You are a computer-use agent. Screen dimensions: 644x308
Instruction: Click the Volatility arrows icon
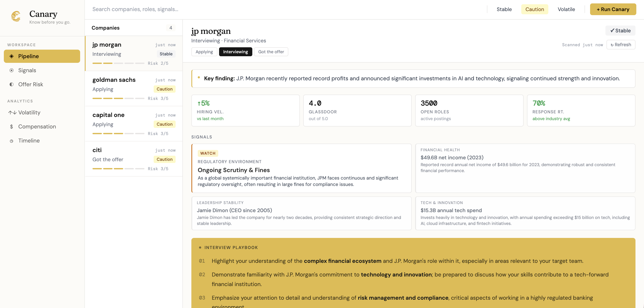click(x=12, y=112)
